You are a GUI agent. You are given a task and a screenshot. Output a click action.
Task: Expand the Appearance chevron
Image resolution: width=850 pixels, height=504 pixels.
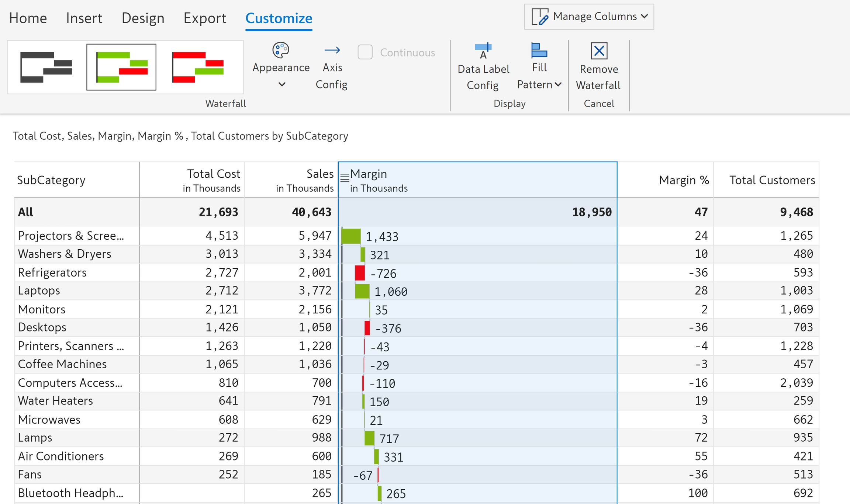(x=282, y=84)
